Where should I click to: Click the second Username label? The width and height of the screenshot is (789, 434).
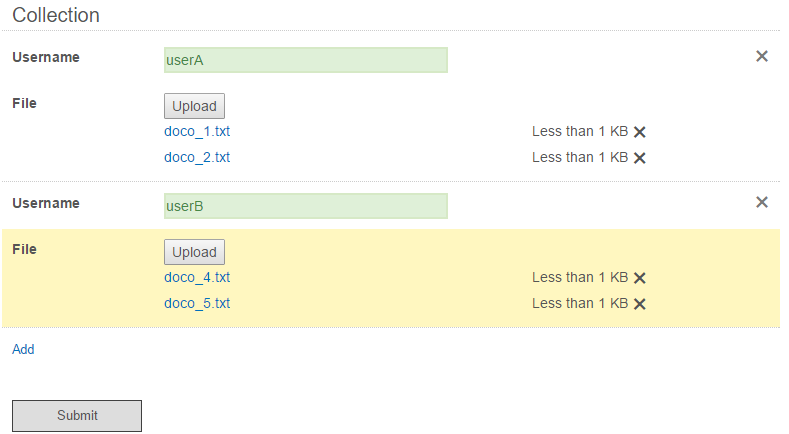point(46,203)
